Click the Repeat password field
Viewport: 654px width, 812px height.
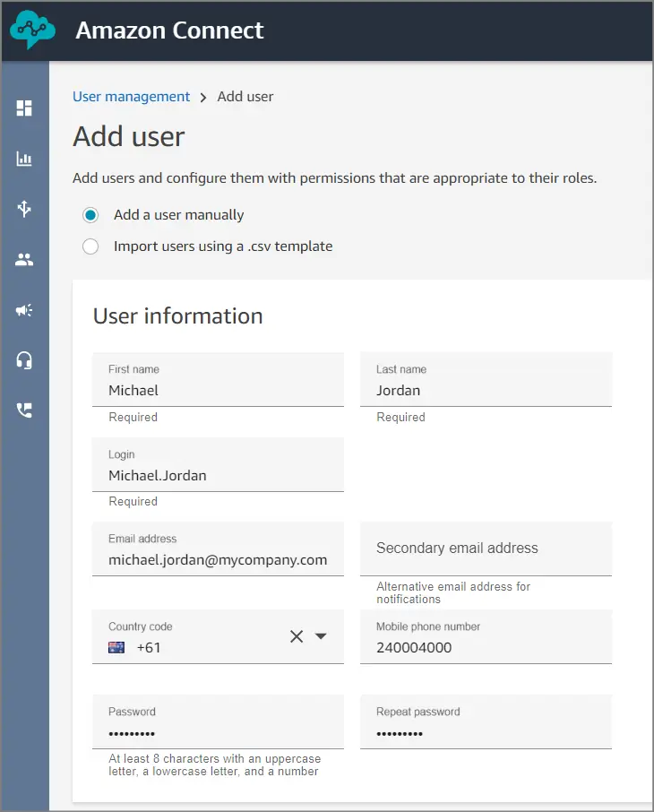tap(486, 732)
